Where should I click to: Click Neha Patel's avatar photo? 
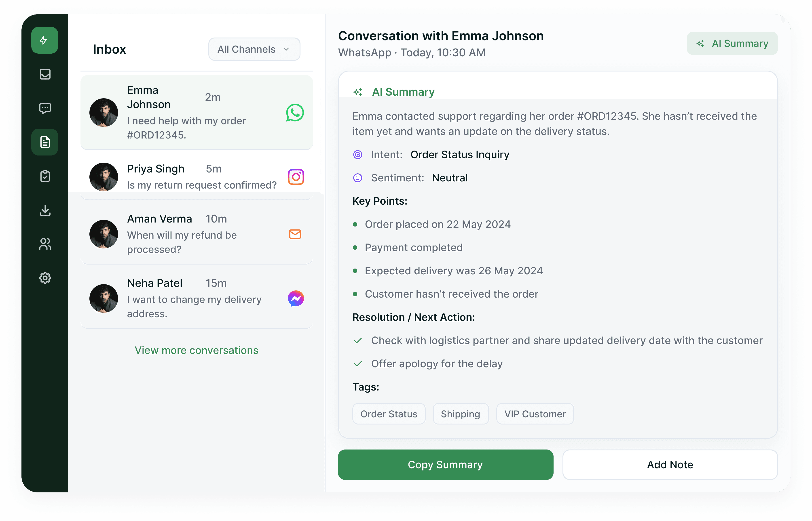click(x=104, y=298)
